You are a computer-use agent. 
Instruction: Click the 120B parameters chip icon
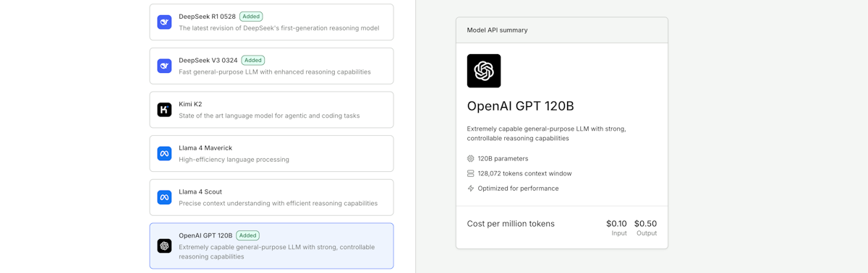[x=471, y=159]
